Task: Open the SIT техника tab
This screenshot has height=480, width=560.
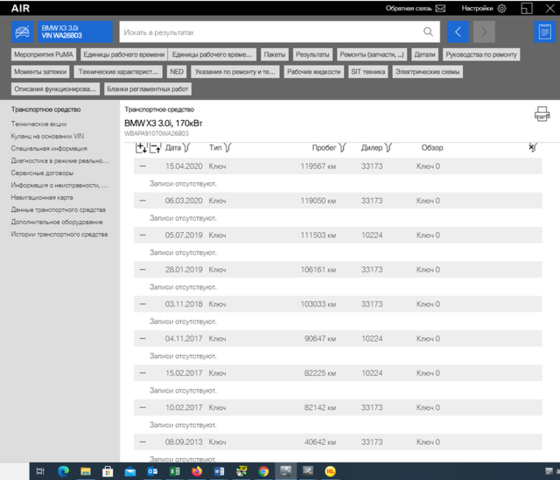Action: [x=368, y=71]
